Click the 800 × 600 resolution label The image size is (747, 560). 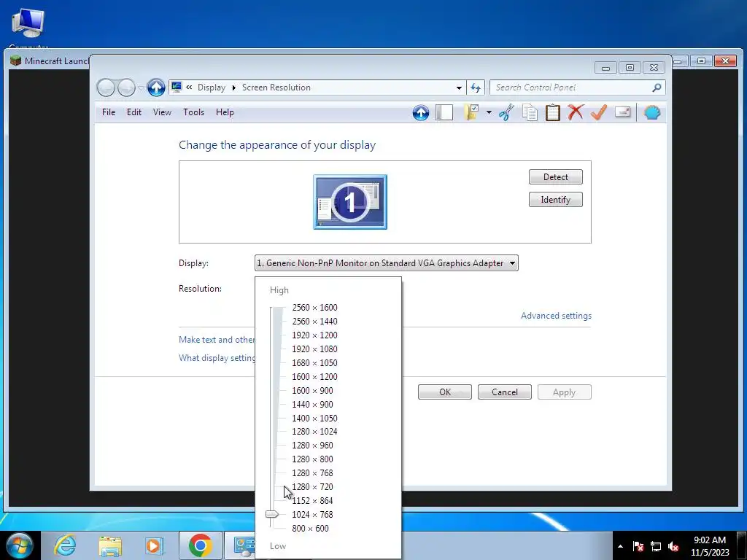310,528
